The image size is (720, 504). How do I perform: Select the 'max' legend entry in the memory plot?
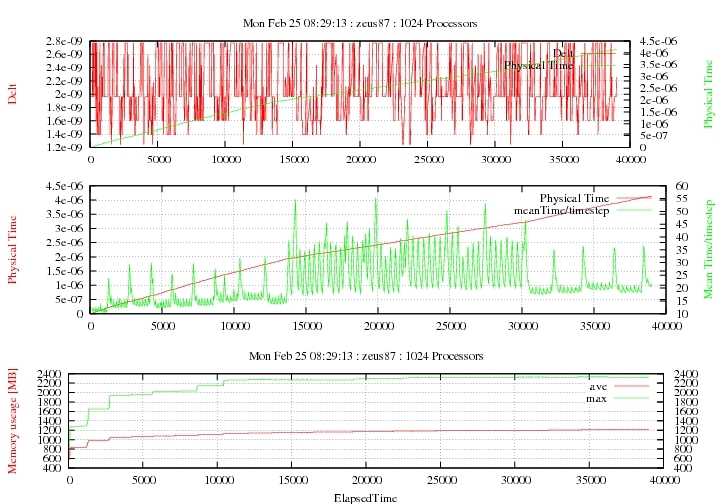(596, 398)
